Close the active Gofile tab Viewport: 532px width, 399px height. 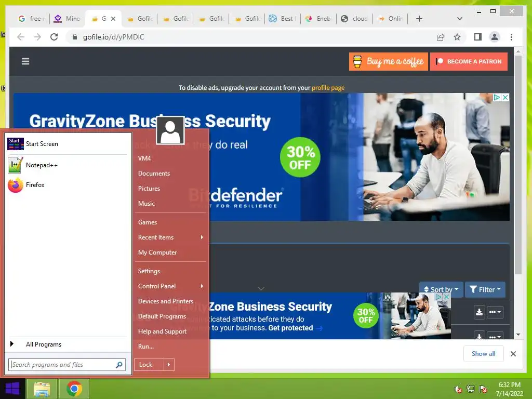point(113,19)
